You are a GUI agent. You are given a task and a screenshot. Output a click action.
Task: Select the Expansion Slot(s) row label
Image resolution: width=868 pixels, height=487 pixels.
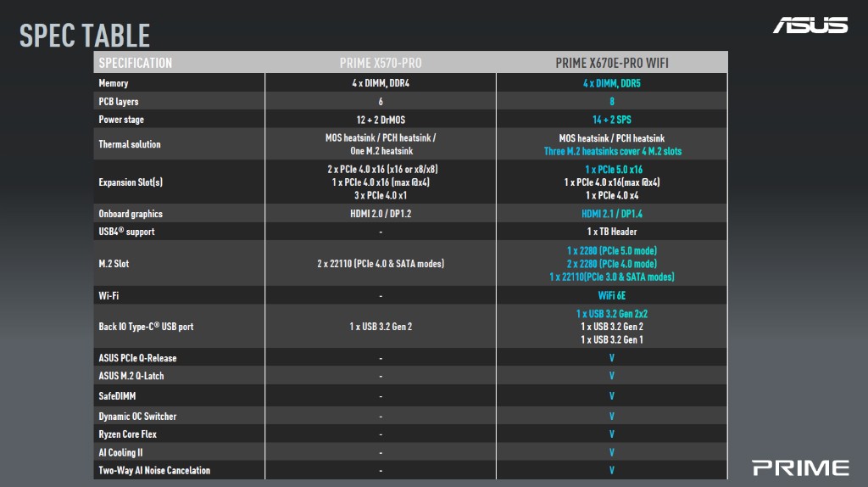pos(130,182)
